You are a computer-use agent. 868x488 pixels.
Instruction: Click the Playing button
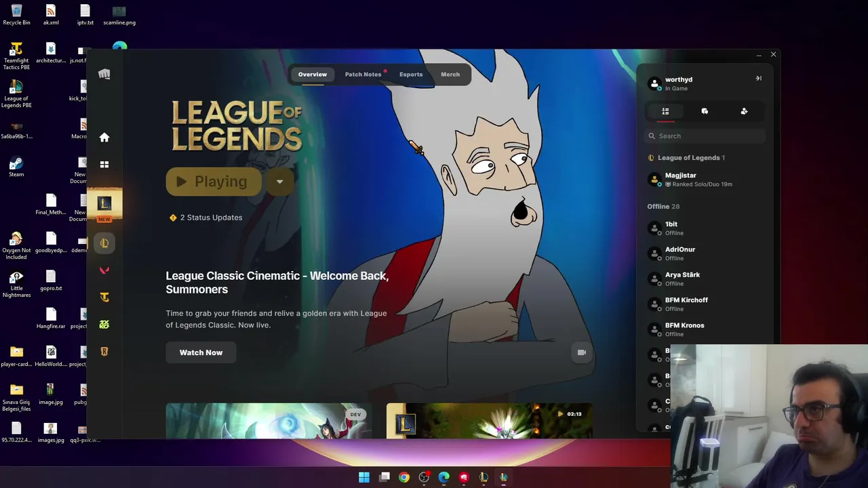[x=214, y=182]
